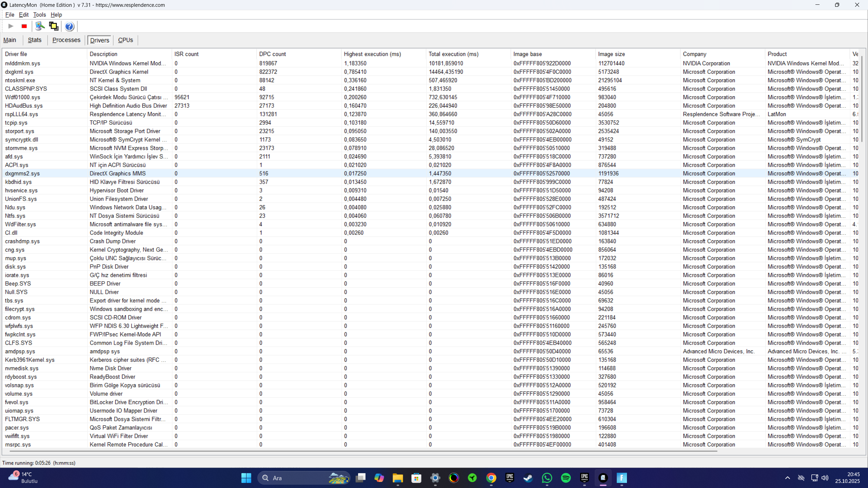Open the Edit menu
This screenshot has height=488, width=868.
(23, 15)
